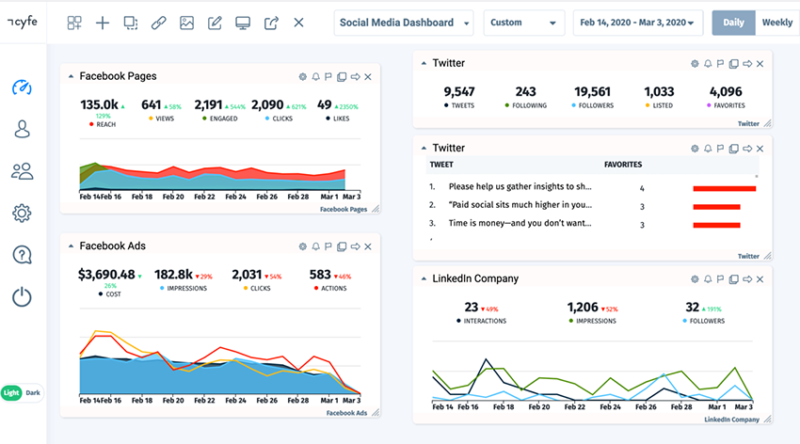Open the date range picker dropdown
800x444 pixels.
click(638, 22)
